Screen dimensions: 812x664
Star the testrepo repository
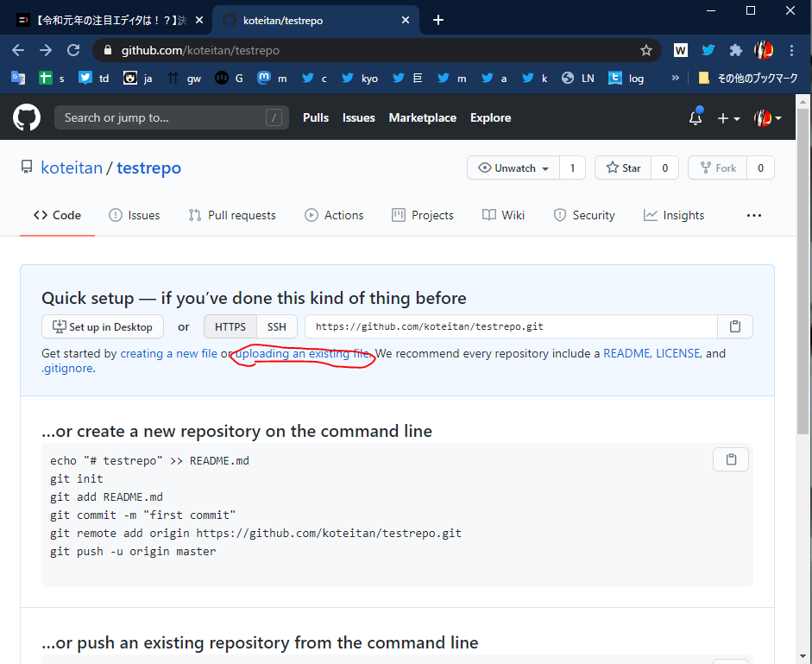coord(623,168)
